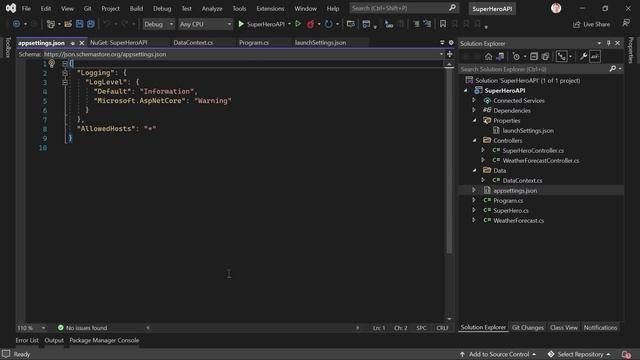Toggle Auto Hide pin on Solution Explorer
Screen dimensions: 640x360
(608, 43)
